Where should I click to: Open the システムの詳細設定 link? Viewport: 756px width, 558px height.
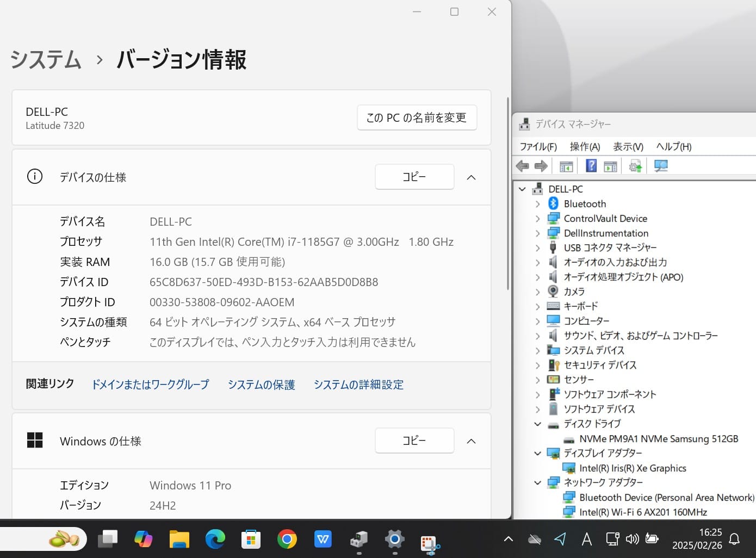coord(358,385)
